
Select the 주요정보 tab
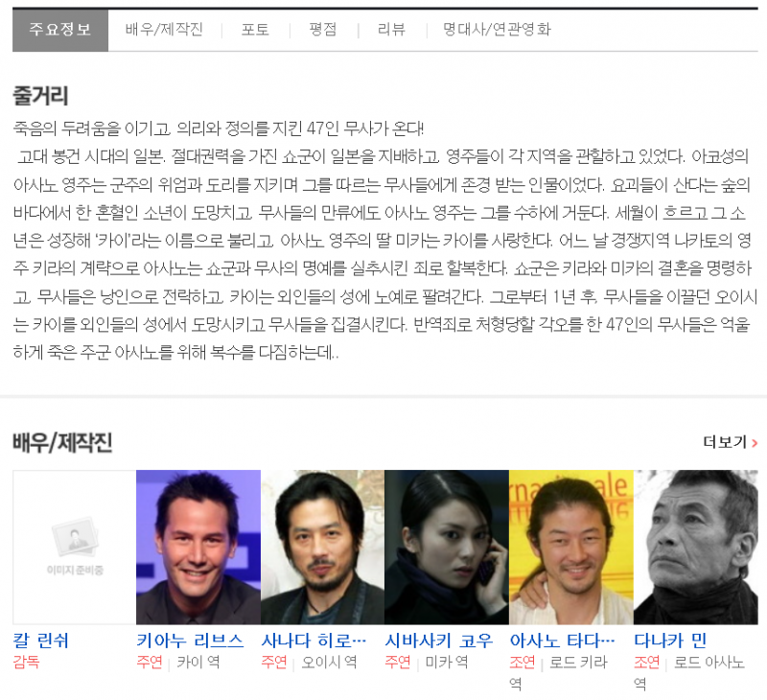pyautogui.click(x=60, y=30)
